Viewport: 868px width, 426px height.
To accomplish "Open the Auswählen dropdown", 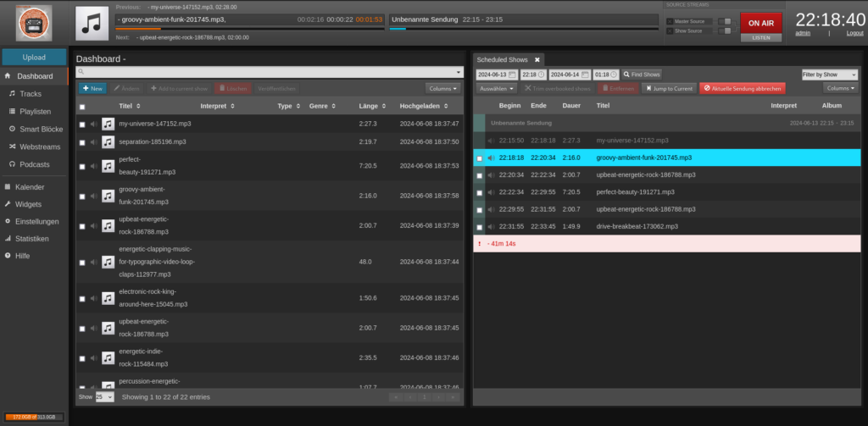I will [497, 89].
